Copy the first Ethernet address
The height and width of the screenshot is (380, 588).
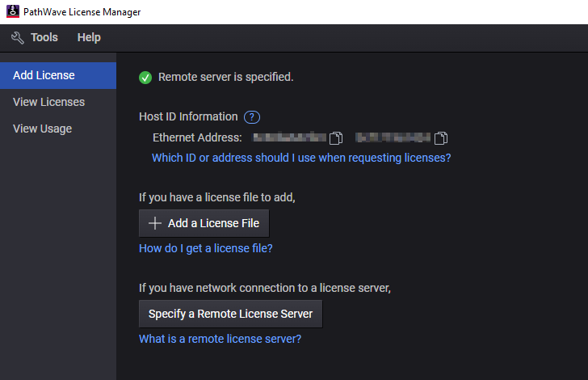pyautogui.click(x=336, y=138)
